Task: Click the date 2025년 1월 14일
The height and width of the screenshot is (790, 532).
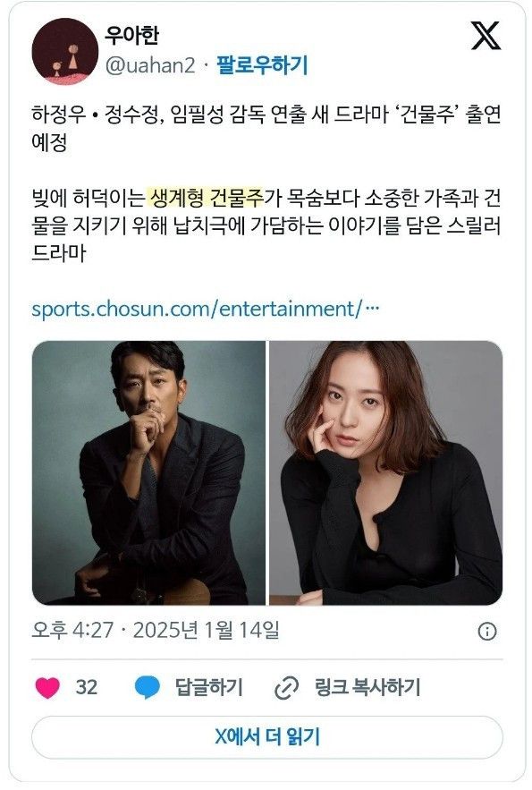Action: pyautogui.click(x=206, y=630)
